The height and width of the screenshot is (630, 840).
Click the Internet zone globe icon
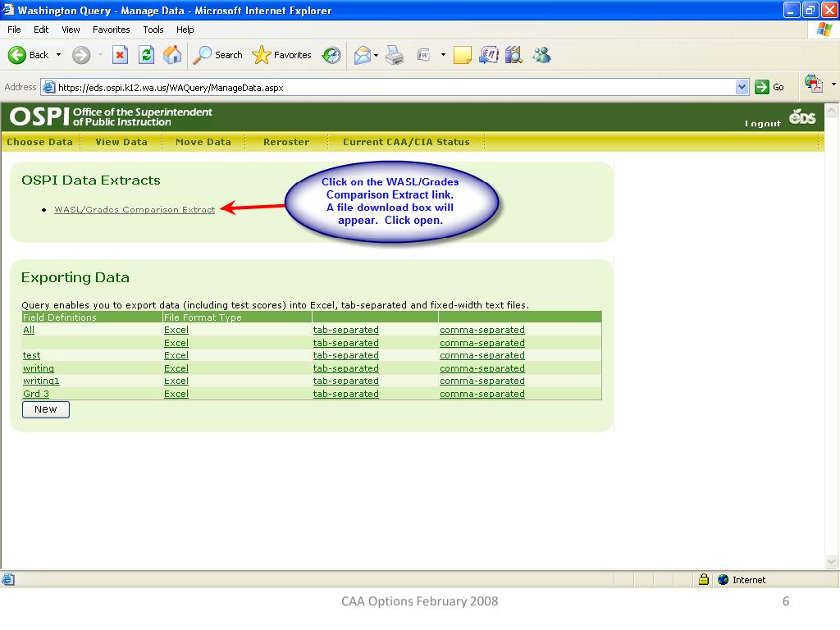click(724, 580)
